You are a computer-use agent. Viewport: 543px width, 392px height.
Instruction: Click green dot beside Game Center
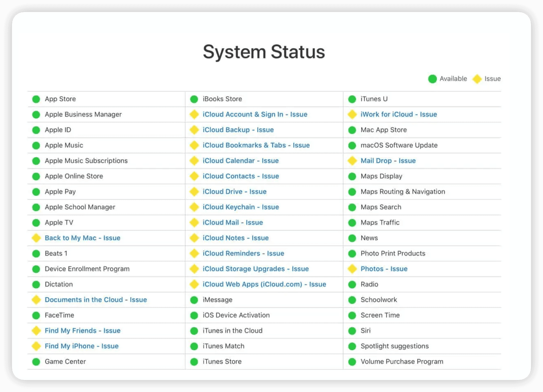click(x=36, y=362)
